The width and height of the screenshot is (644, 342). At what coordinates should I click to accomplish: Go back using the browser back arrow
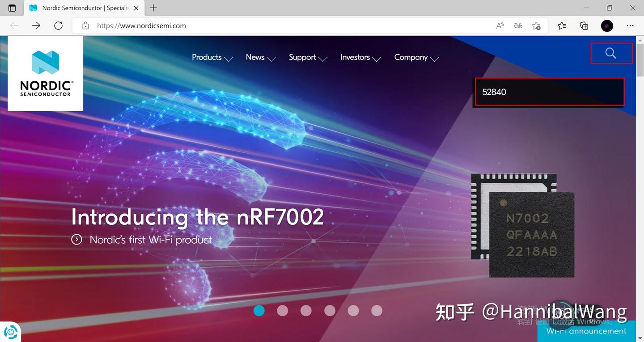(x=13, y=25)
